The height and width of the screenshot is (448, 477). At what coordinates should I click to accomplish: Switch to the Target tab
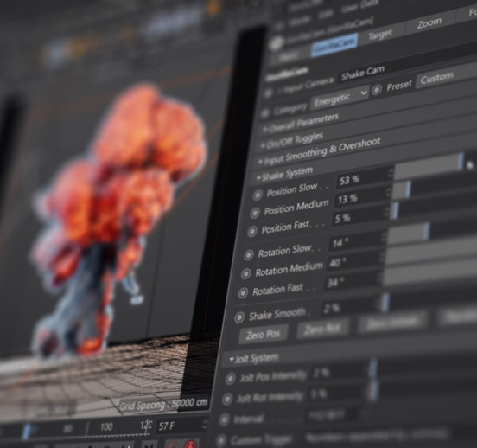tap(380, 35)
